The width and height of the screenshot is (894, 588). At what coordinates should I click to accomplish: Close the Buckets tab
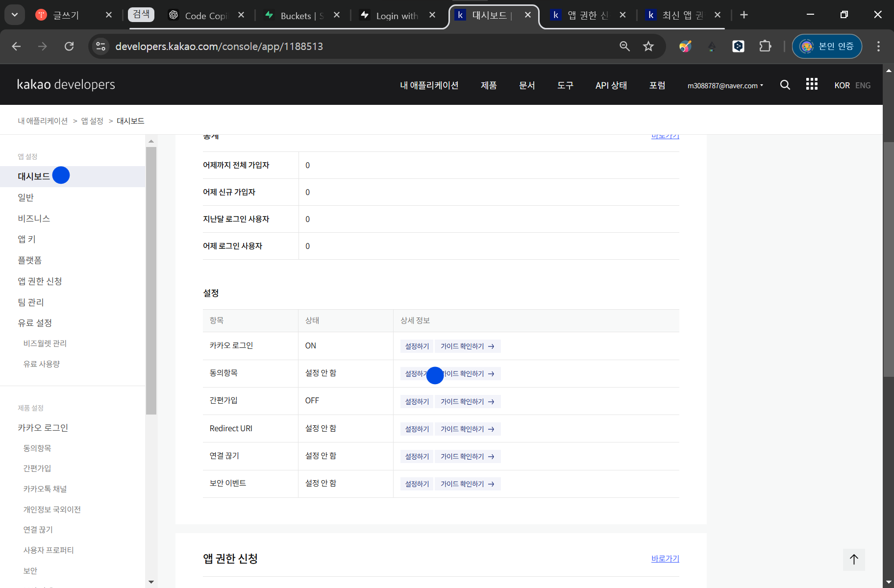[x=337, y=15]
